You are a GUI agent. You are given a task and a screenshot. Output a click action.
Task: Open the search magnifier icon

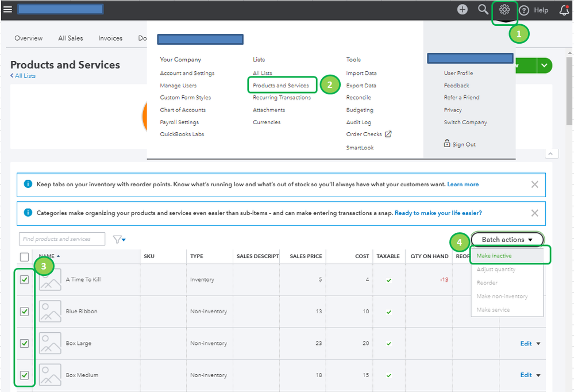483,10
